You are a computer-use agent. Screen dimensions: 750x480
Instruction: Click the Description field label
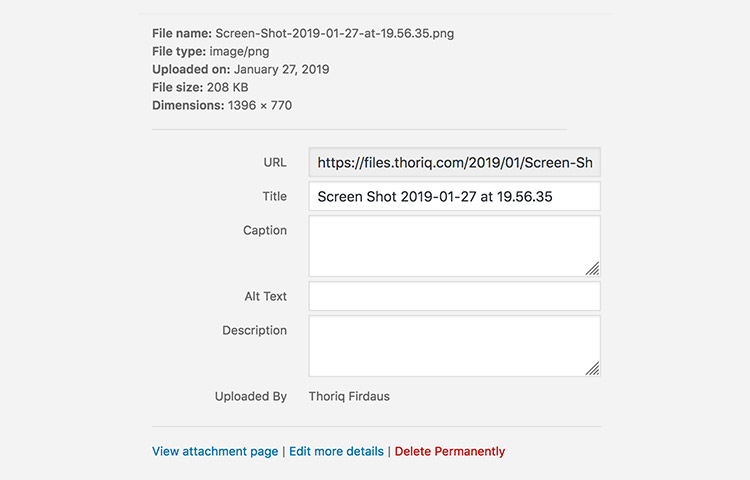pos(254,330)
